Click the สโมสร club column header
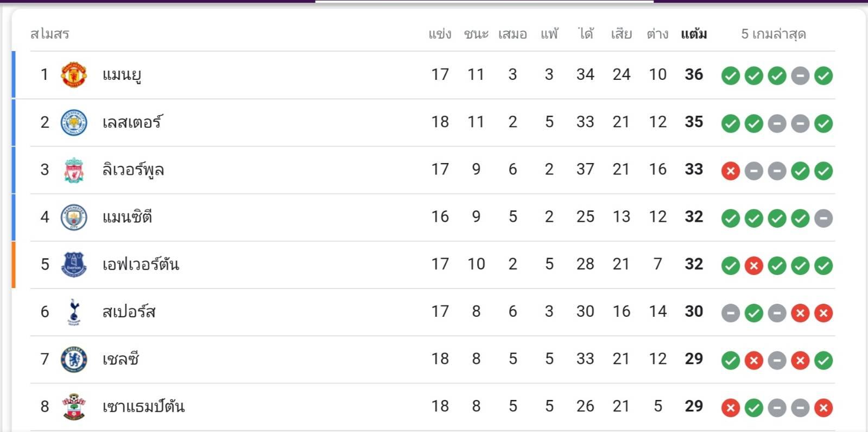 [50, 34]
